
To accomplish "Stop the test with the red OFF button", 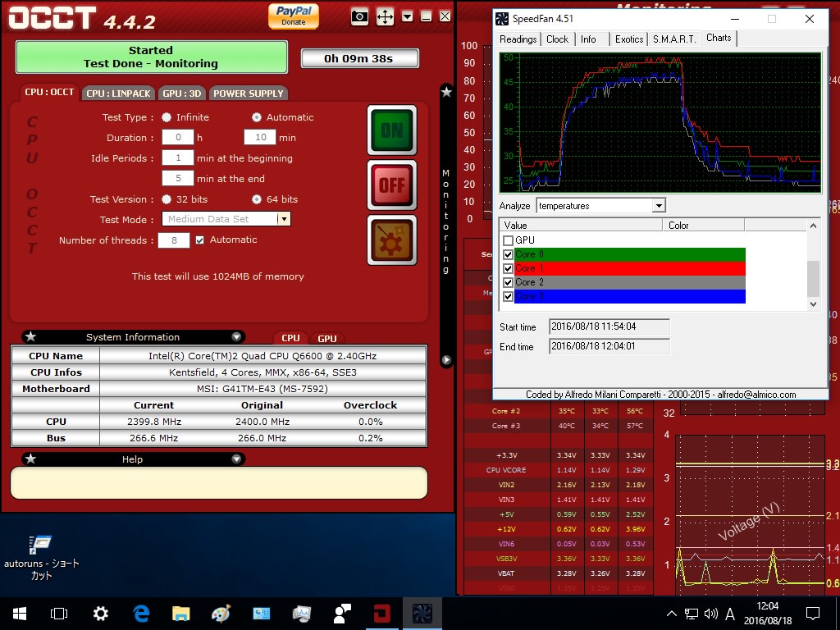I will click(x=392, y=185).
